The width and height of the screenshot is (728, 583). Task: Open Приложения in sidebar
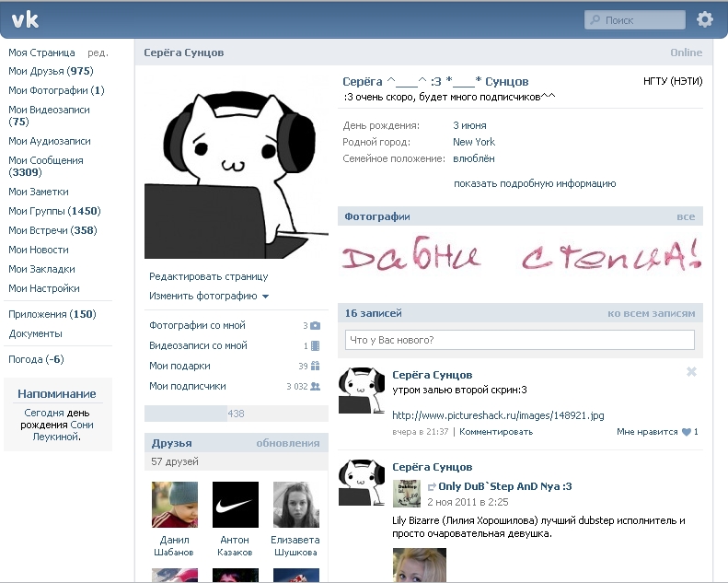pyautogui.click(x=52, y=314)
